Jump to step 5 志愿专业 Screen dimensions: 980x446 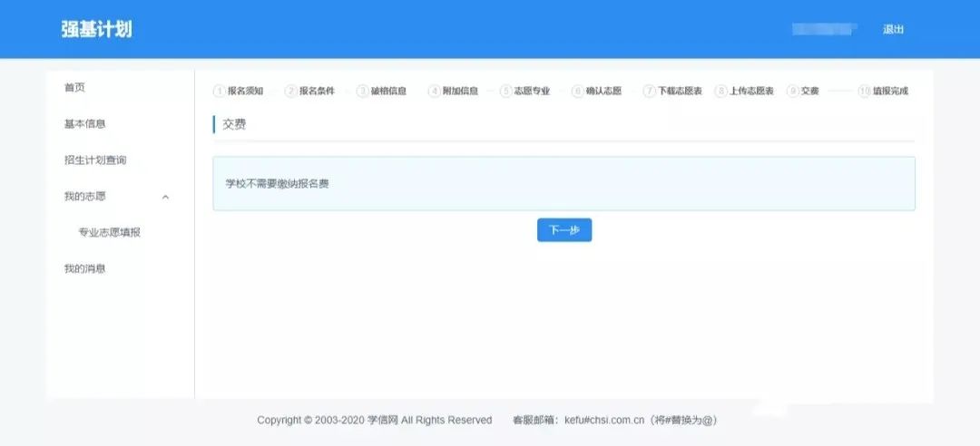point(525,91)
